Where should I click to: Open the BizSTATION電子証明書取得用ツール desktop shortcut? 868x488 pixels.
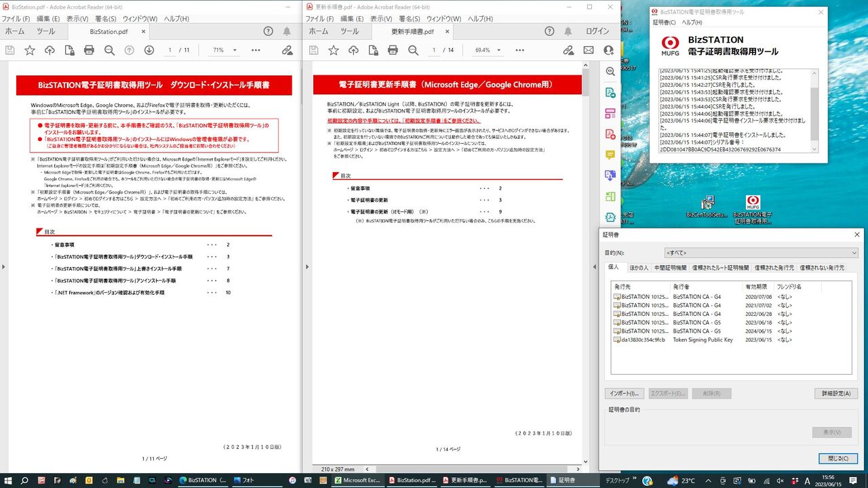coord(753,209)
